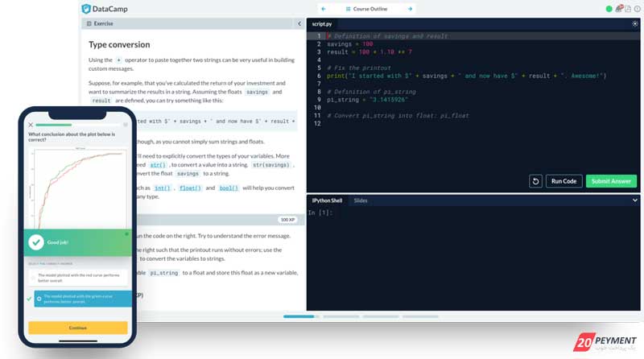Screen dimensions: 644x359
Task: Open the float() documentation link
Action: point(190,188)
